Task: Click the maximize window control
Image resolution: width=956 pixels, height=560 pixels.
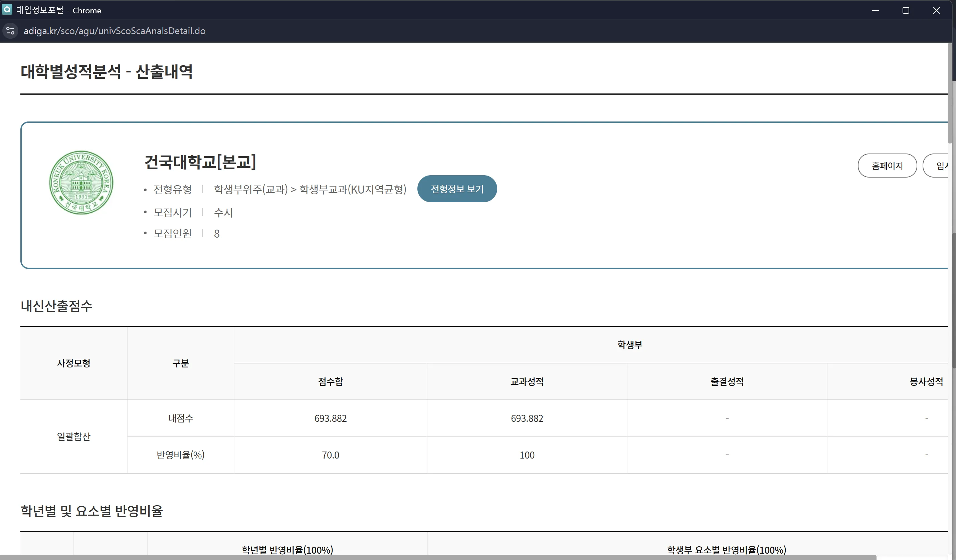Action: click(x=906, y=10)
